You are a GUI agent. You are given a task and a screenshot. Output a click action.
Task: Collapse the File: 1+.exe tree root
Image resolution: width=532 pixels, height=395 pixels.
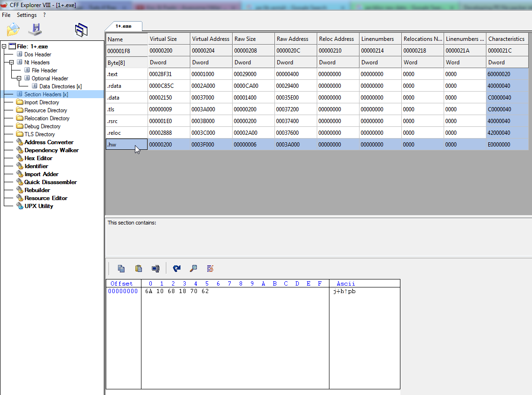pyautogui.click(x=4, y=46)
